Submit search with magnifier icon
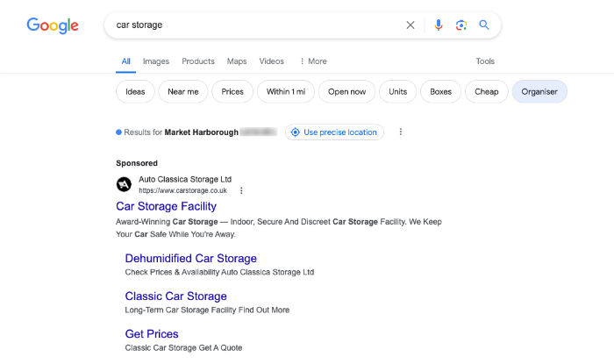This screenshot has height=364, width=614. coord(484,25)
